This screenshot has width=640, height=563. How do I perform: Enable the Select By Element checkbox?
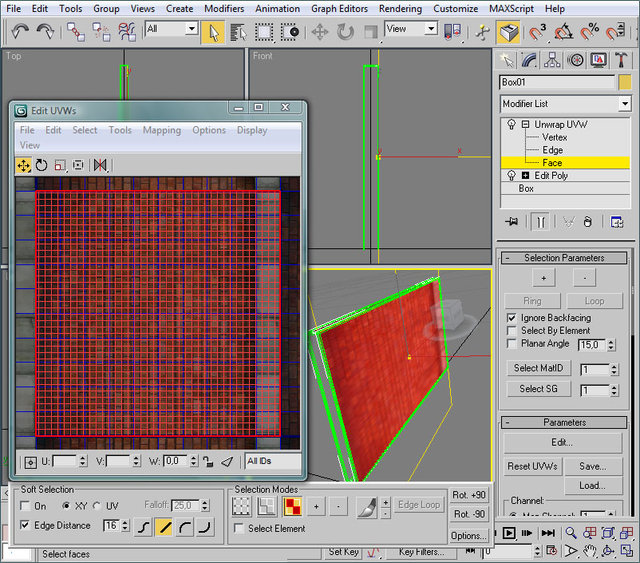512,330
